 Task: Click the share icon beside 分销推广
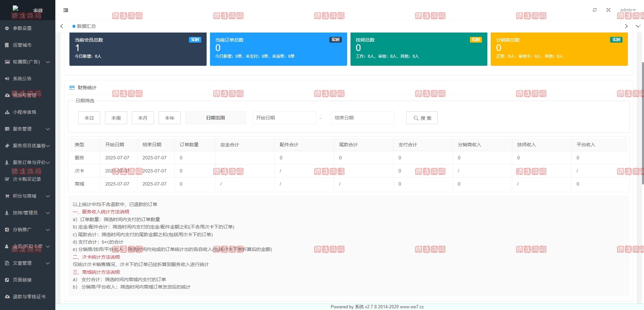click(7, 229)
